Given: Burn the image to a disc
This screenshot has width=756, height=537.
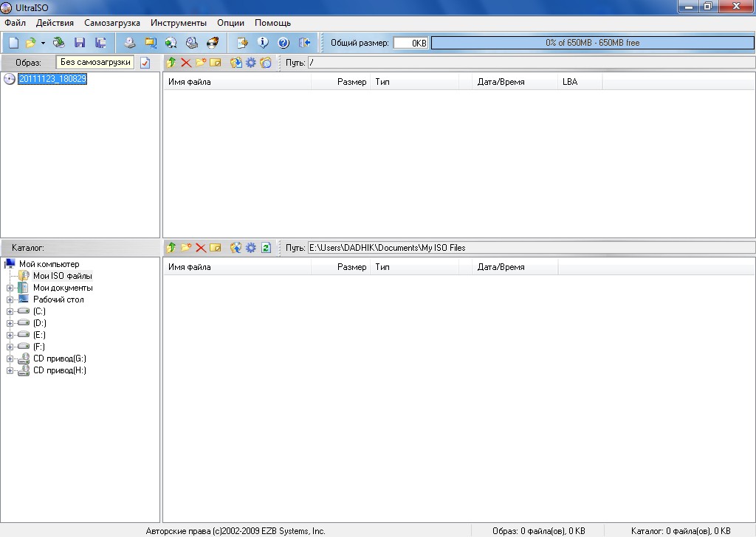Looking at the screenshot, I should [x=214, y=43].
